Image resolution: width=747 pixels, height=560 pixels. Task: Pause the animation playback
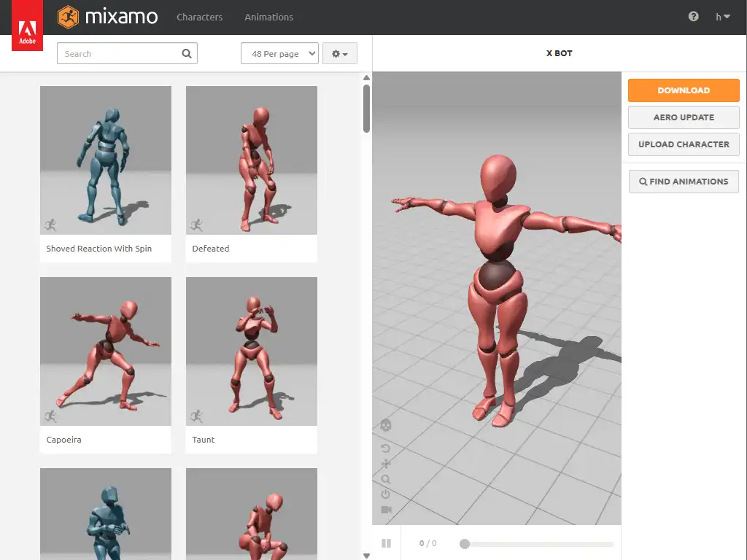pos(387,543)
